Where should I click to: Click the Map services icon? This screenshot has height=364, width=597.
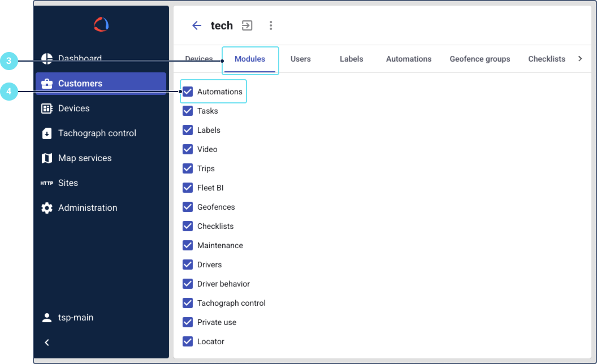click(47, 158)
